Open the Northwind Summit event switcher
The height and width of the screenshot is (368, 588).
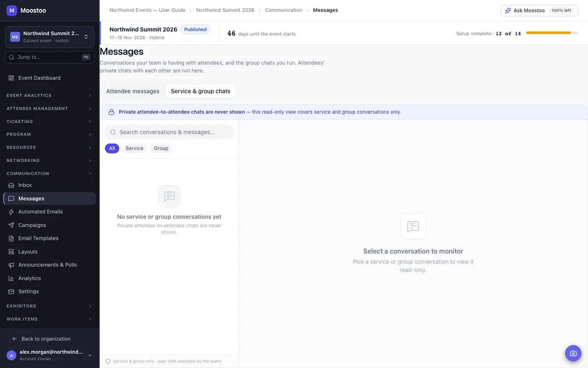[49, 37]
